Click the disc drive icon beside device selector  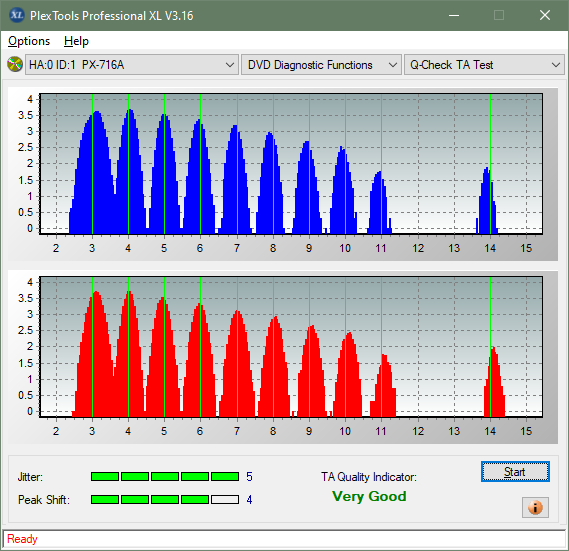pyautogui.click(x=15, y=65)
